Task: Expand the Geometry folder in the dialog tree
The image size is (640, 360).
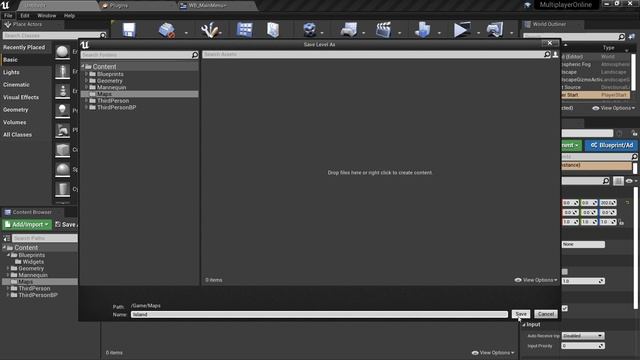Action: tap(86, 81)
